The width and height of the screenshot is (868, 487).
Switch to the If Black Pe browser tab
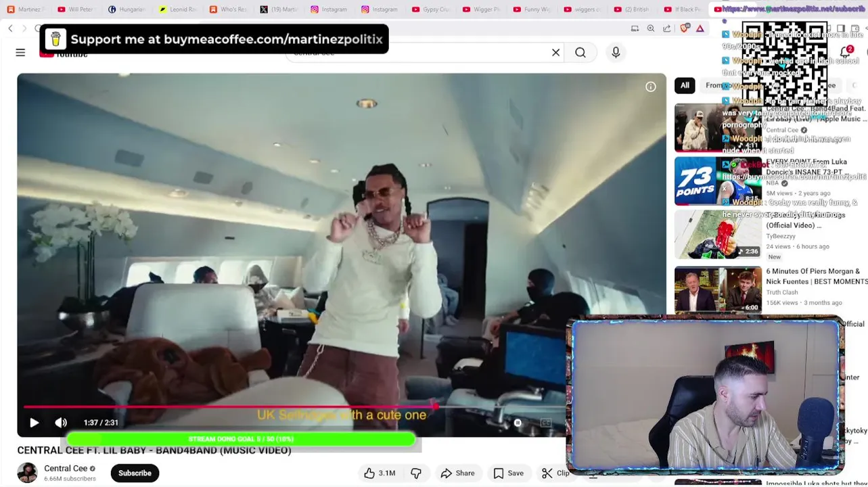pos(683,9)
